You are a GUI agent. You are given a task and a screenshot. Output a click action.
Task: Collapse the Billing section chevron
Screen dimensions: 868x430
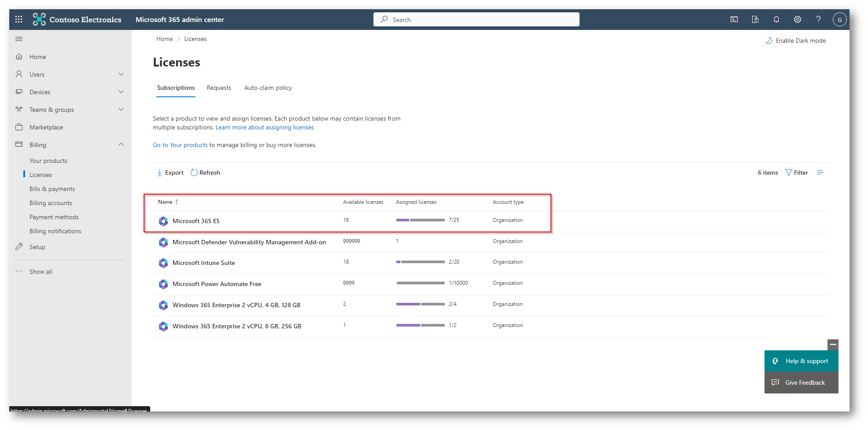coord(121,144)
